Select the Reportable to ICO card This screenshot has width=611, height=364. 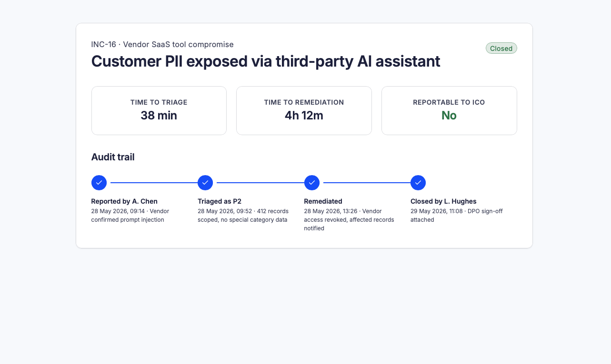coord(449,110)
